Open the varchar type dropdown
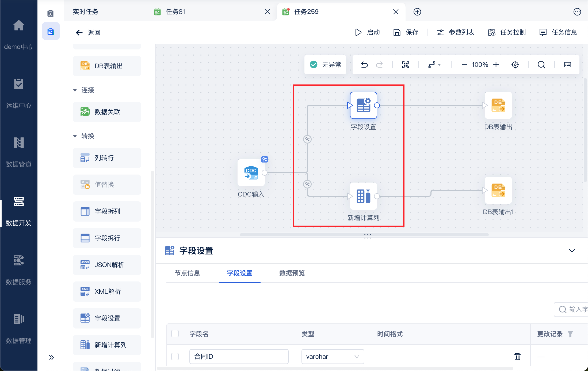Viewport: 588px width, 371px height. (333, 356)
